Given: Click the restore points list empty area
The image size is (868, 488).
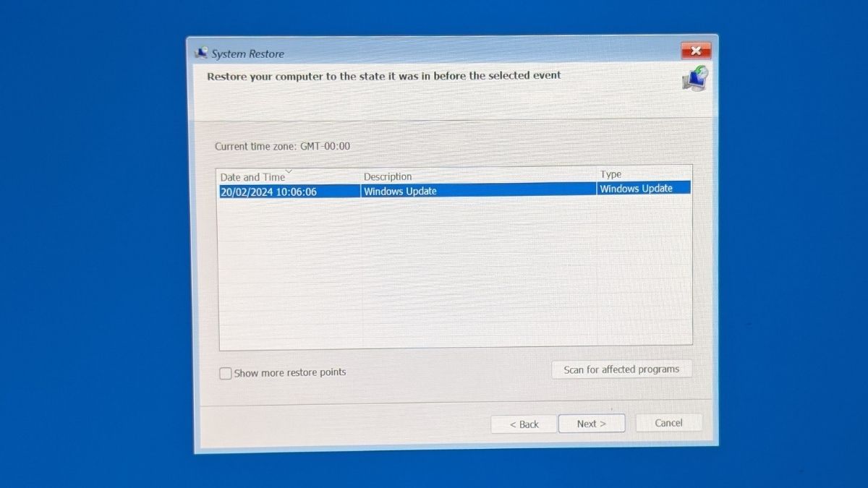Looking at the screenshot, I should coord(456,275).
